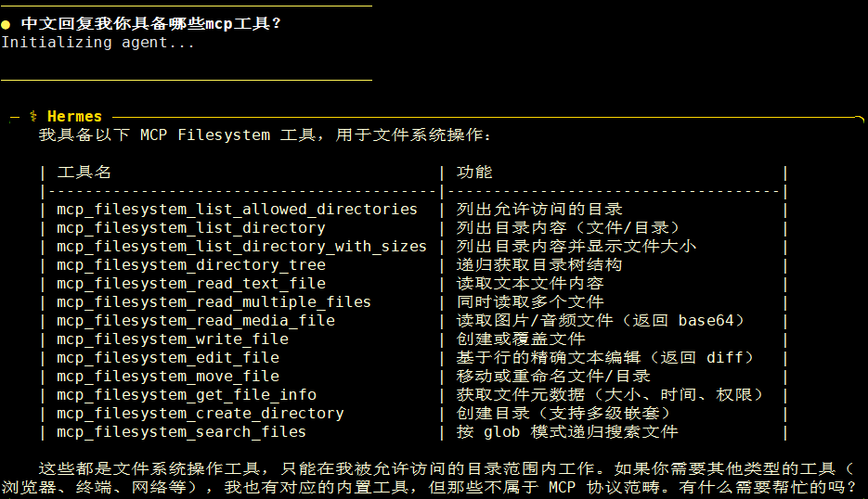Image resolution: width=868 pixels, height=499 pixels.
Task: Click description 列出目录内容（文件/目录）
Action: (x=567, y=228)
